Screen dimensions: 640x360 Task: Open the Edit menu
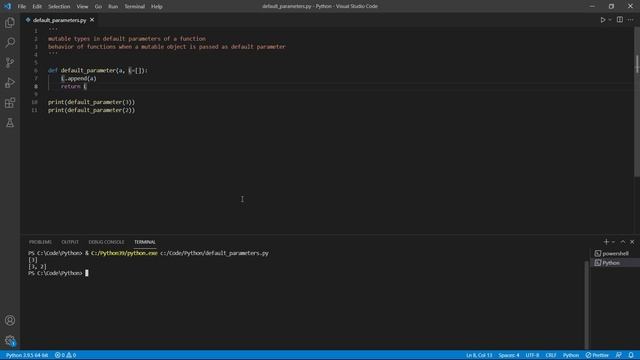coord(37,6)
